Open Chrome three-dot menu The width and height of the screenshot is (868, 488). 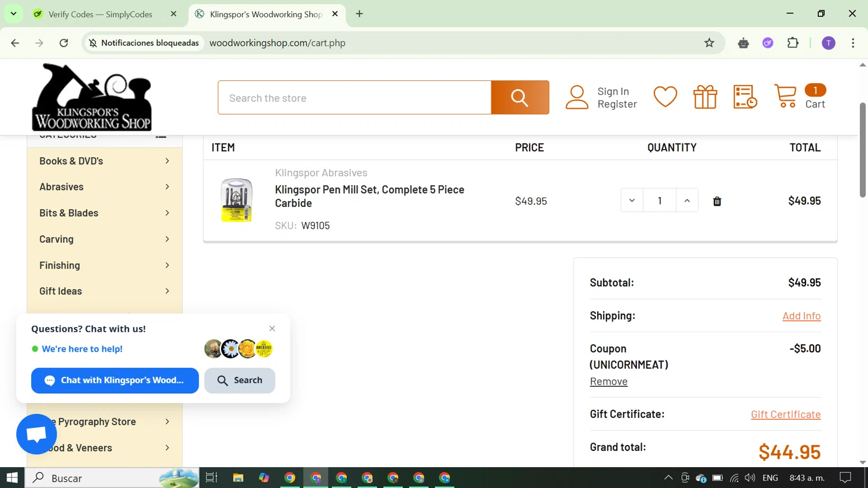(x=853, y=43)
